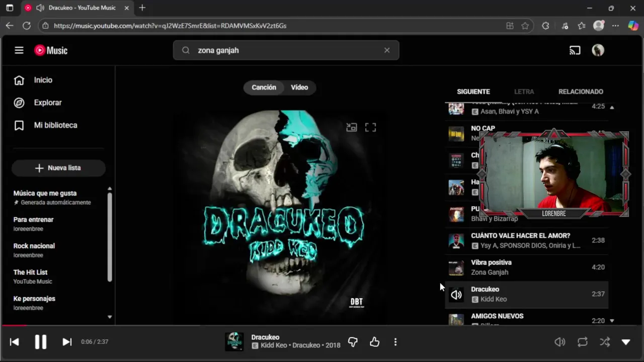Skip to the next track

coord(67,342)
